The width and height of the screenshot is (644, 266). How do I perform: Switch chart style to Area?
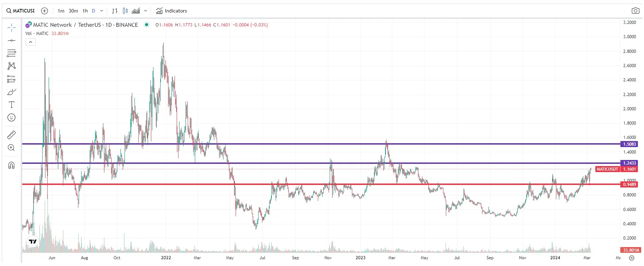(136, 11)
